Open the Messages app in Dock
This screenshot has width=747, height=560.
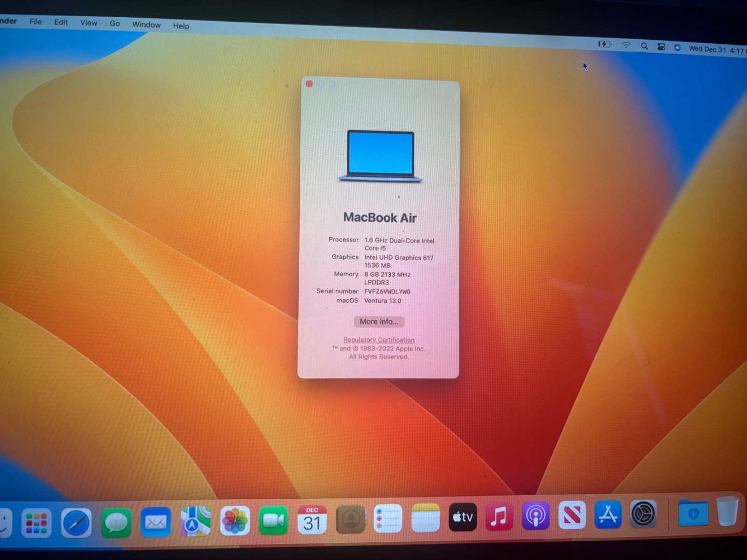pyautogui.click(x=116, y=522)
